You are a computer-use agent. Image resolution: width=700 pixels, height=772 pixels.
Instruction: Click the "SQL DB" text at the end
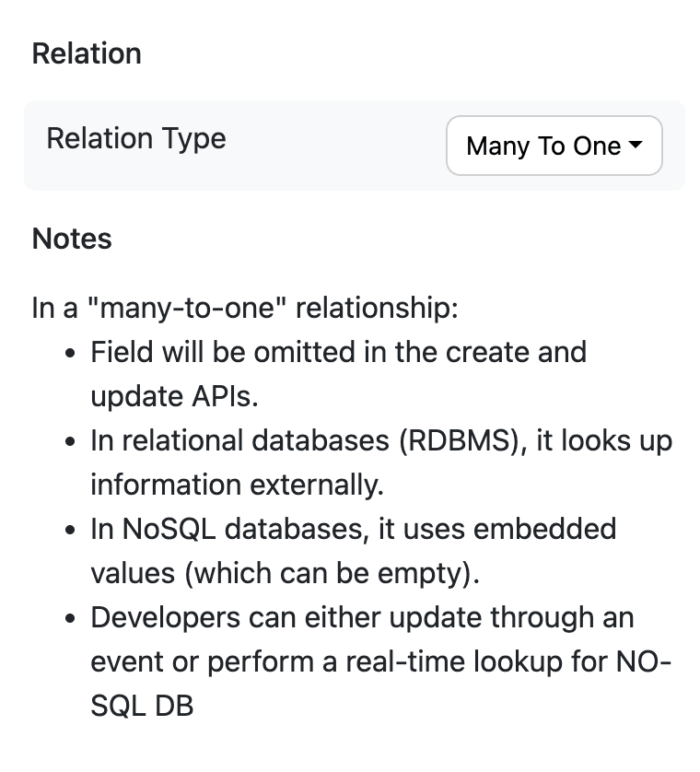pos(142,706)
